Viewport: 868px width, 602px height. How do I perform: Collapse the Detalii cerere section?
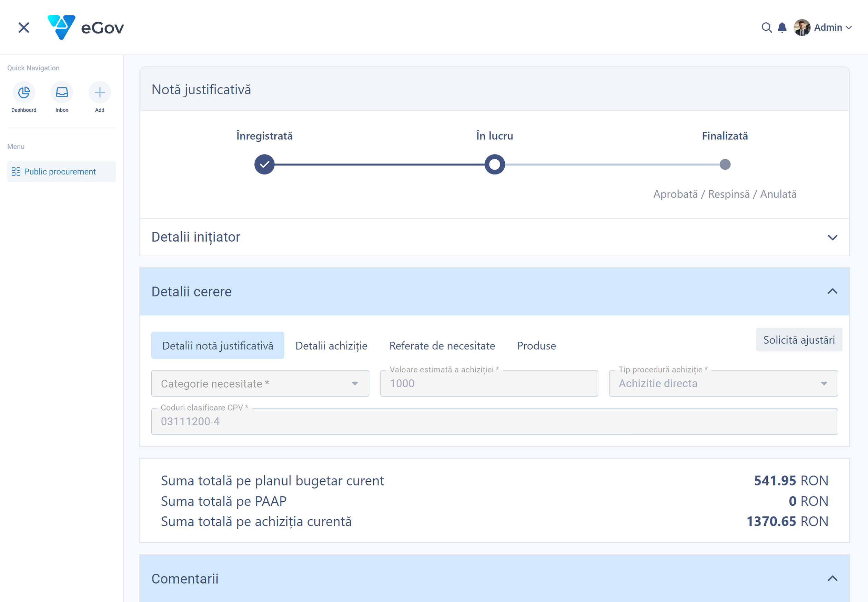pyautogui.click(x=832, y=291)
